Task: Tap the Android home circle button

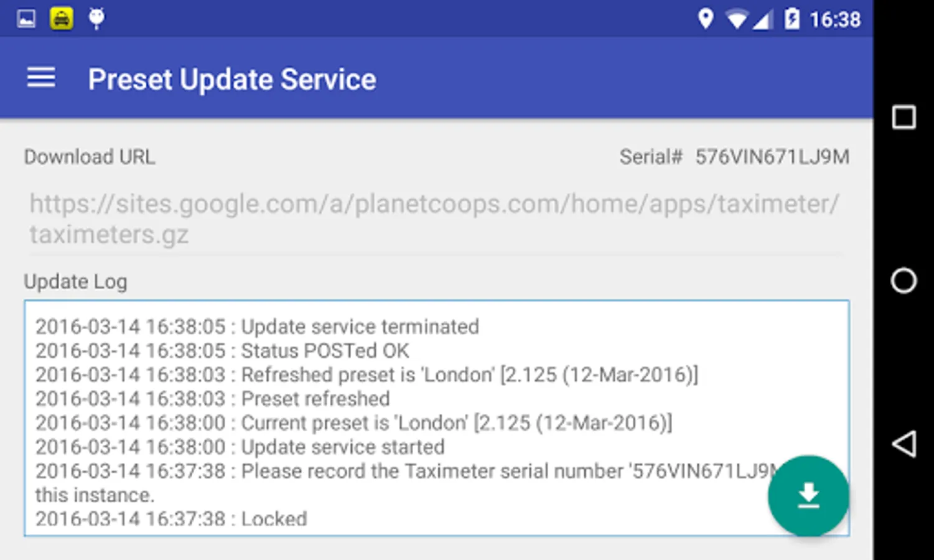Action: pos(904,281)
